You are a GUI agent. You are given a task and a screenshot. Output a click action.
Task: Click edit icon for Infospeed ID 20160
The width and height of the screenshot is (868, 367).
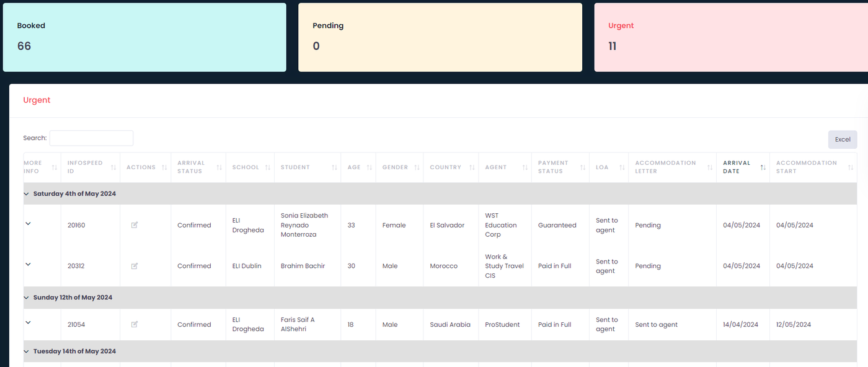click(135, 225)
